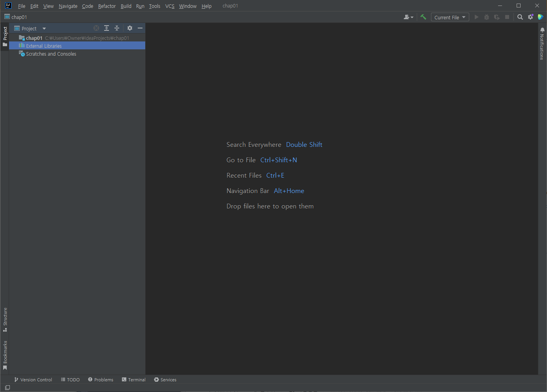Open the Navigate menu
Screen dimensions: 547x392
click(68, 6)
